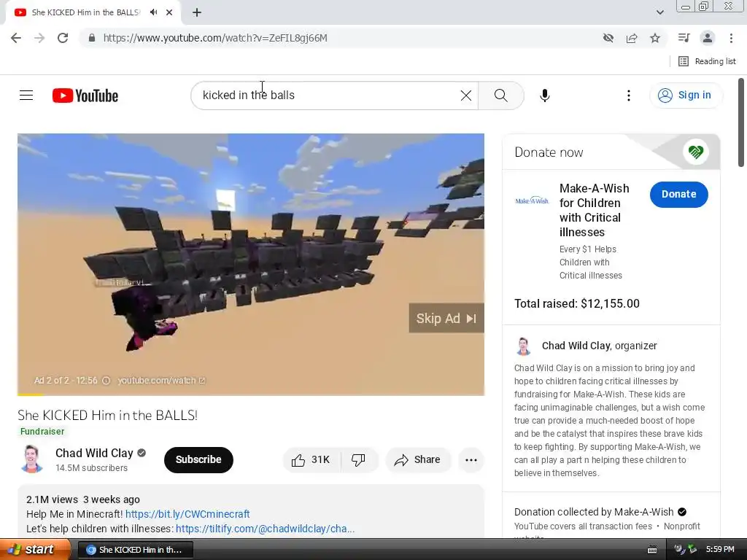Image resolution: width=747 pixels, height=560 pixels.
Task: Open the Chad Wild Clay channel name
Action: (94, 453)
